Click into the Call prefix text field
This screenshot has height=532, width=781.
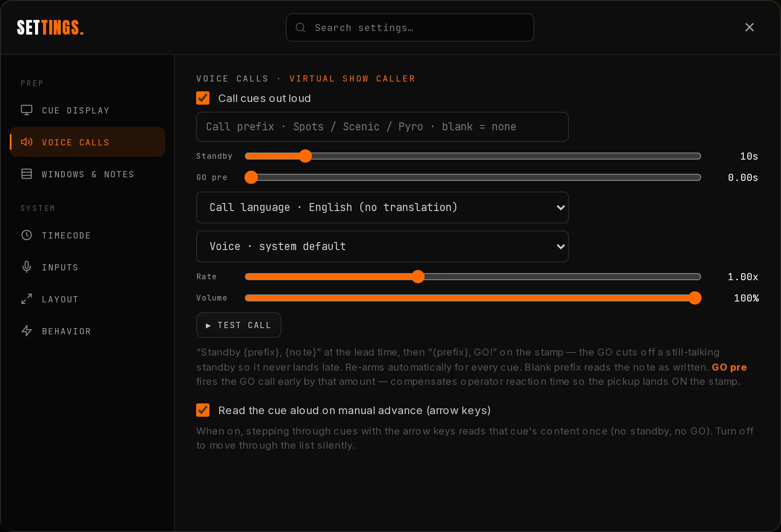coord(383,127)
